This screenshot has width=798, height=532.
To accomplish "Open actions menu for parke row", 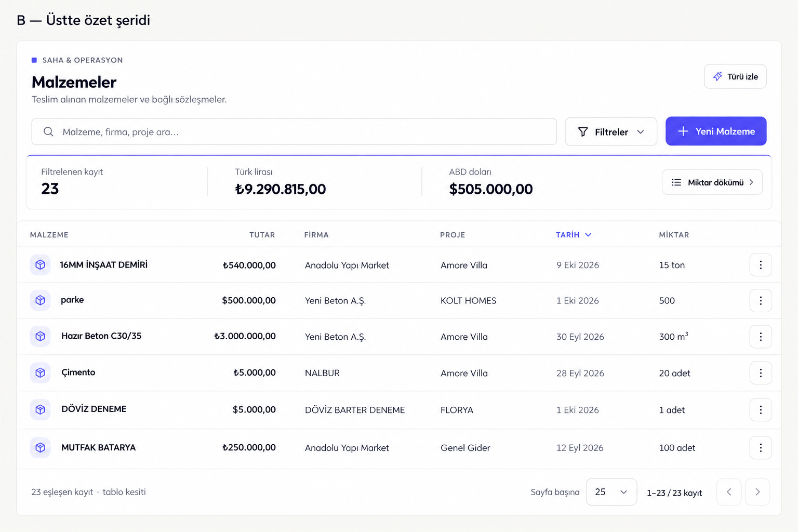I will point(761,301).
